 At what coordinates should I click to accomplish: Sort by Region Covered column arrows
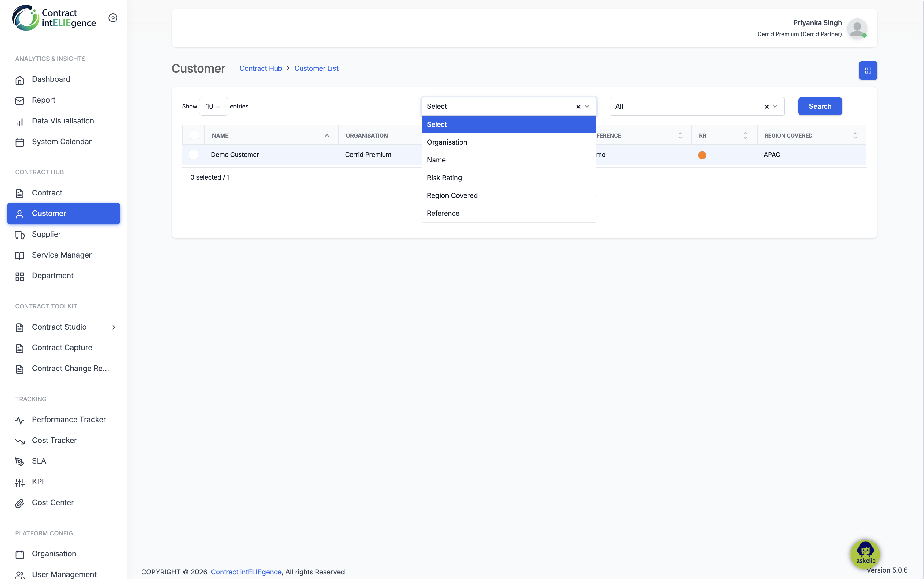click(x=855, y=135)
